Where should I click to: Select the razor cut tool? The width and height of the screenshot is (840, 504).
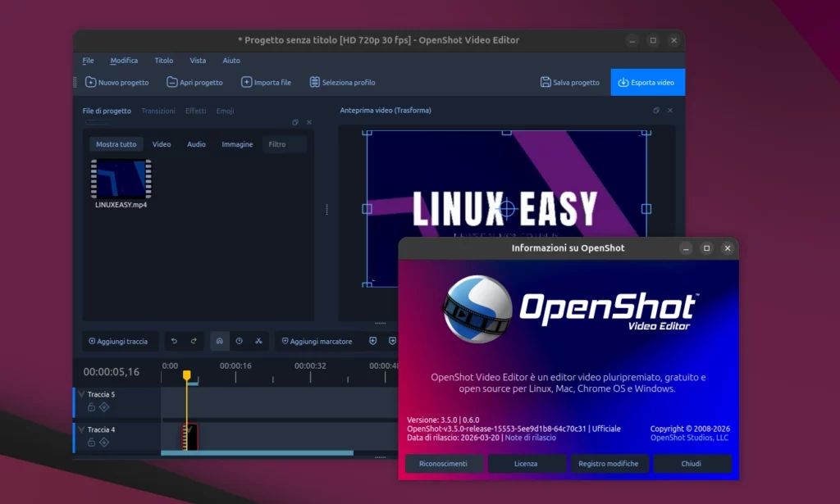tap(258, 340)
